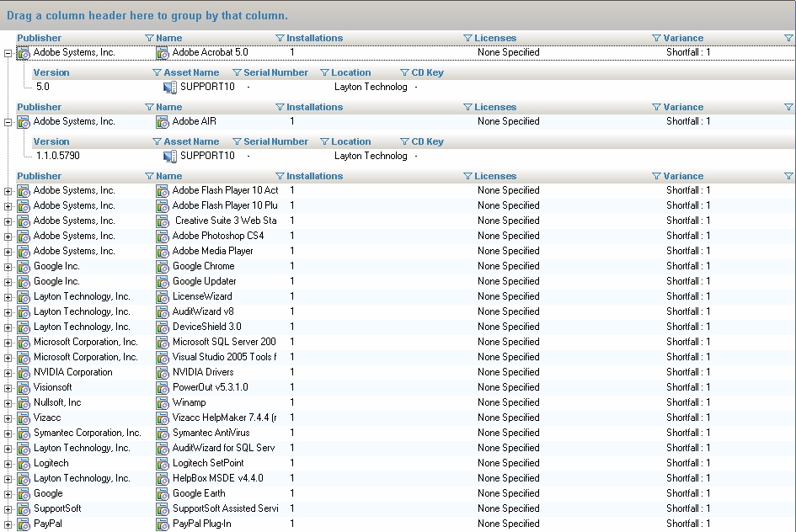Click the application icon beside Symantec AntiVirus
The height and width of the screenshot is (532, 796).
pyautogui.click(x=163, y=434)
